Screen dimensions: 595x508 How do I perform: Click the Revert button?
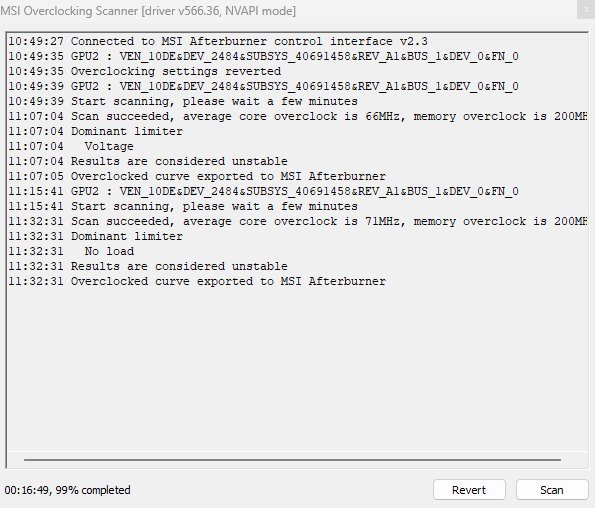pos(469,490)
